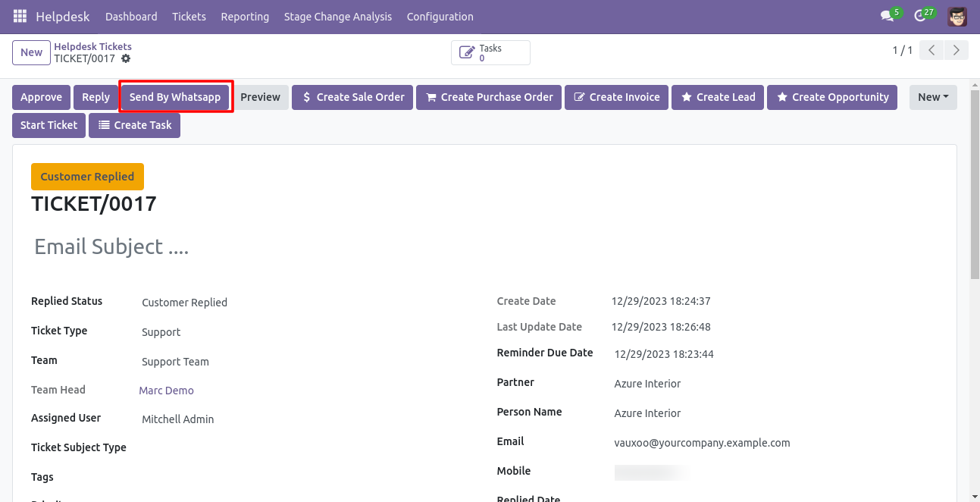Open the Dashboard menu
Image resolution: width=980 pixels, height=502 pixels.
coord(131,16)
